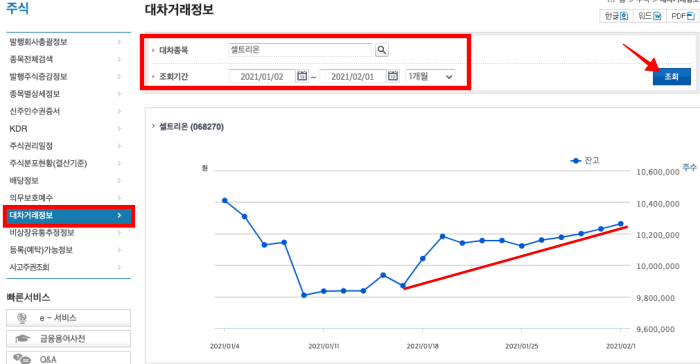Click the blue 조회 search button

coord(671,76)
